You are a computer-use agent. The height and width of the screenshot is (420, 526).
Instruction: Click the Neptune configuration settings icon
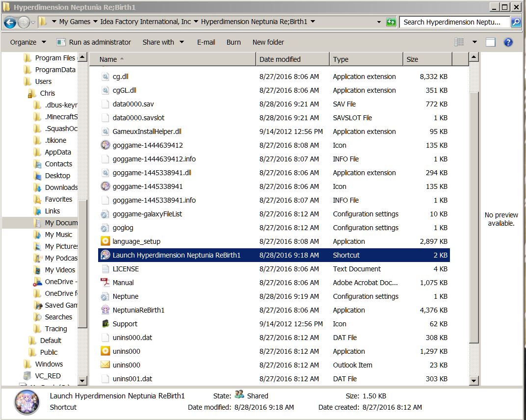[105, 296]
